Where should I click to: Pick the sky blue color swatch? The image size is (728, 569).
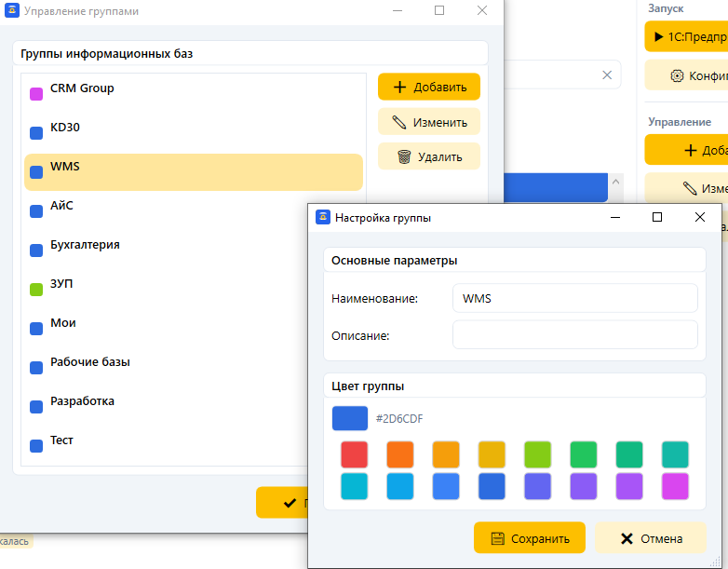coord(400,486)
